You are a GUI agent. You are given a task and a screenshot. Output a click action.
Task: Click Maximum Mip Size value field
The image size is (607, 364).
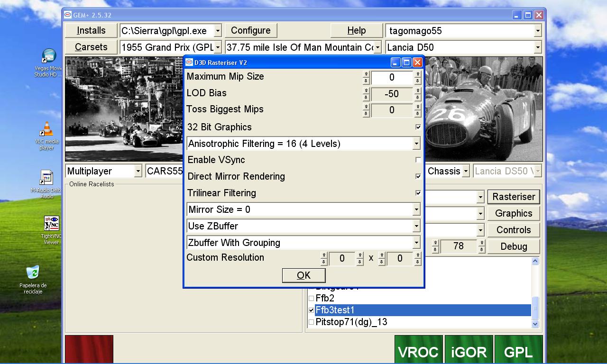(x=392, y=77)
